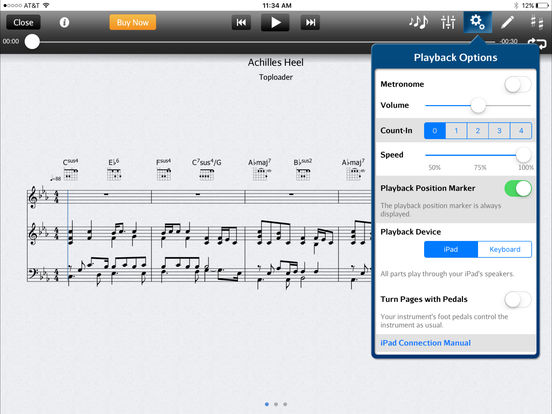The image size is (552, 414).
Task: Click the 50% speed label
Action: coord(434,168)
